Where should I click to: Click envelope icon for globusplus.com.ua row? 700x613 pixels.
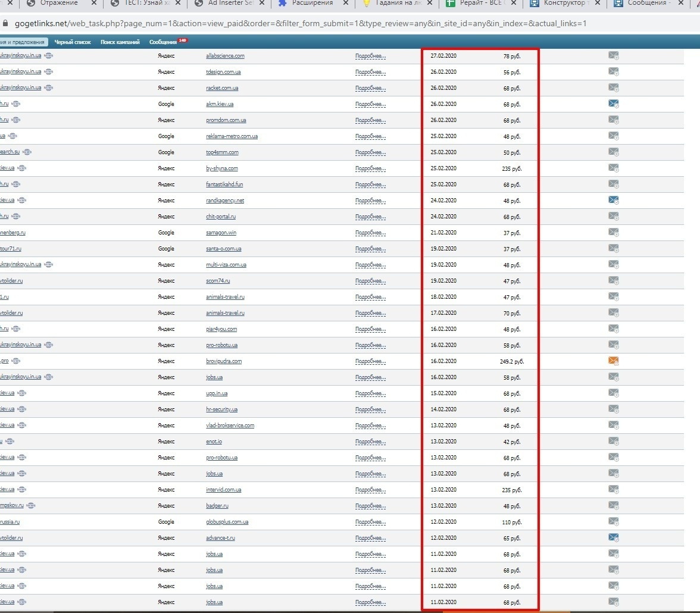613,521
